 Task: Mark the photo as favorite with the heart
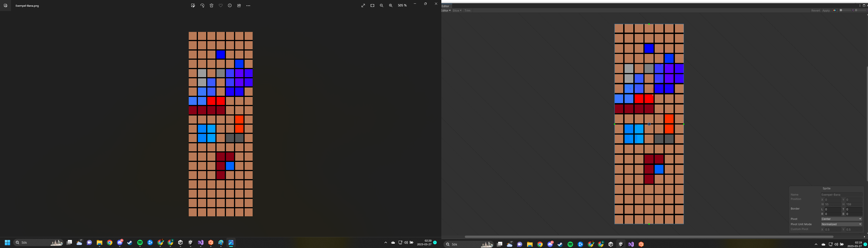coord(221,6)
